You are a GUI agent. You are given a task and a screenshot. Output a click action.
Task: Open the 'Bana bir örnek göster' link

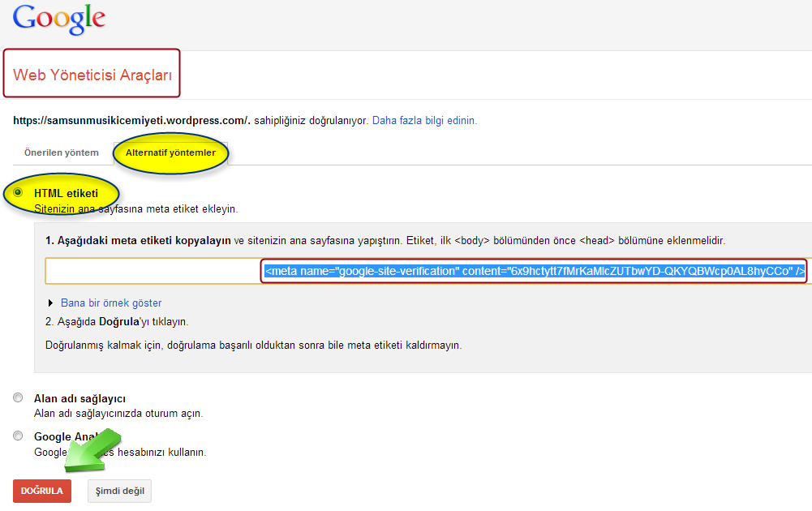111,303
